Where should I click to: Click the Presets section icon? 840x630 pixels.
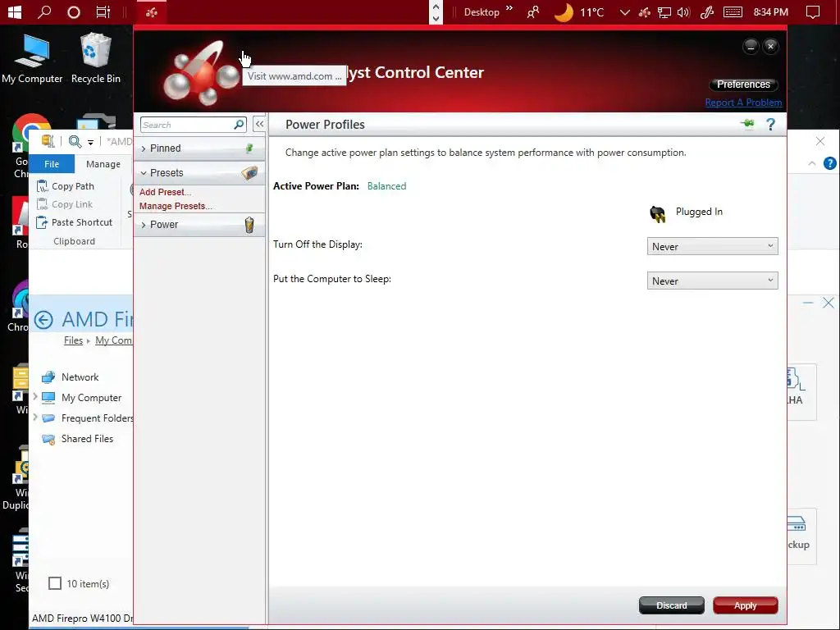(x=249, y=173)
